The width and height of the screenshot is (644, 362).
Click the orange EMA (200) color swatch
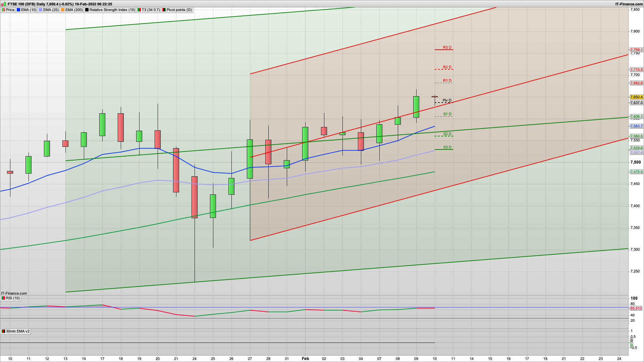tap(63, 10)
